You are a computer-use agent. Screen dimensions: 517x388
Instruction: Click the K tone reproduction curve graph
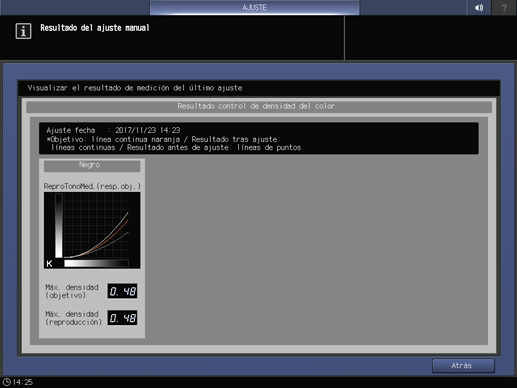click(92, 230)
